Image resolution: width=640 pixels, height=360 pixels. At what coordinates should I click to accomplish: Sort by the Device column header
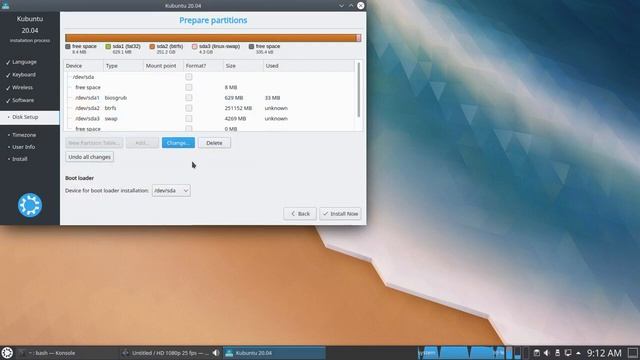coord(84,66)
